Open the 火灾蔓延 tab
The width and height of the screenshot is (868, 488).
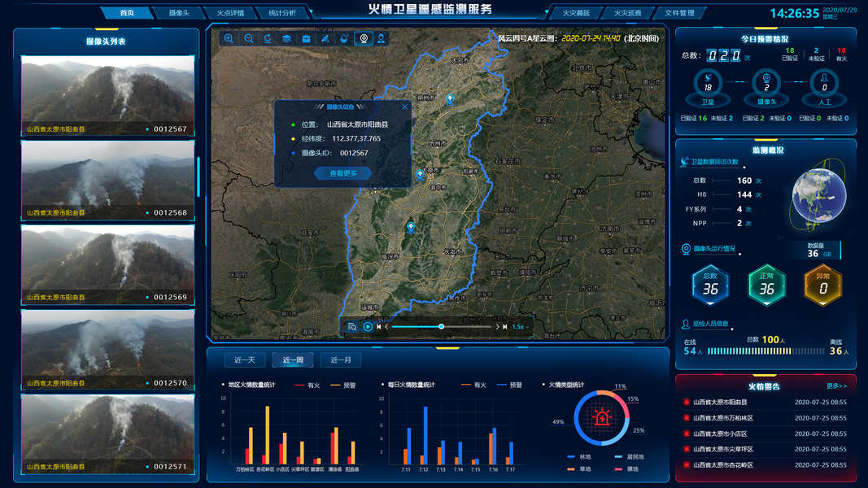click(576, 13)
